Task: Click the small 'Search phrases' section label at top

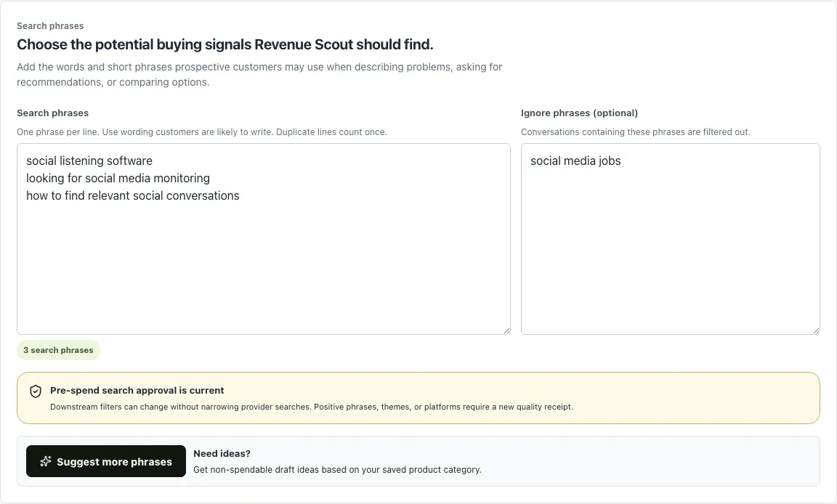Action: pyautogui.click(x=50, y=26)
